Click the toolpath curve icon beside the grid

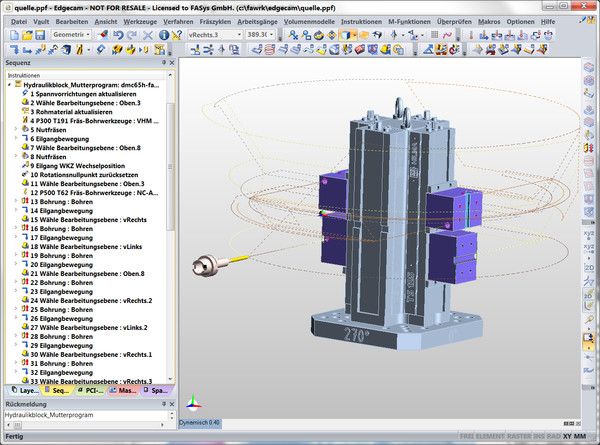coord(447,35)
